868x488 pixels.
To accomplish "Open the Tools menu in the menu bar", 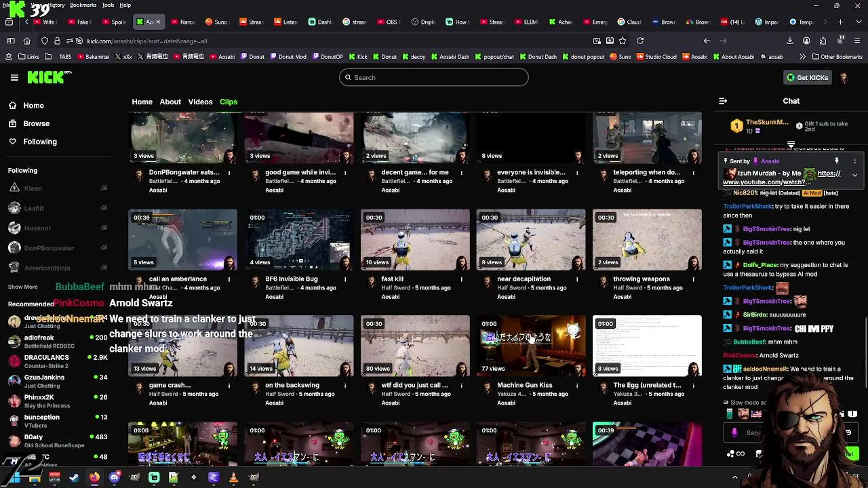I will [x=108, y=5].
